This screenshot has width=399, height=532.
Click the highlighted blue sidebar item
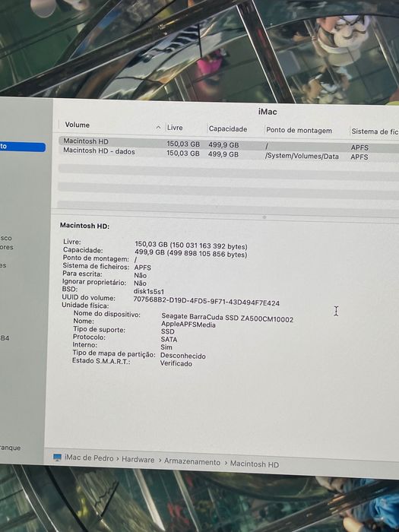22,147
